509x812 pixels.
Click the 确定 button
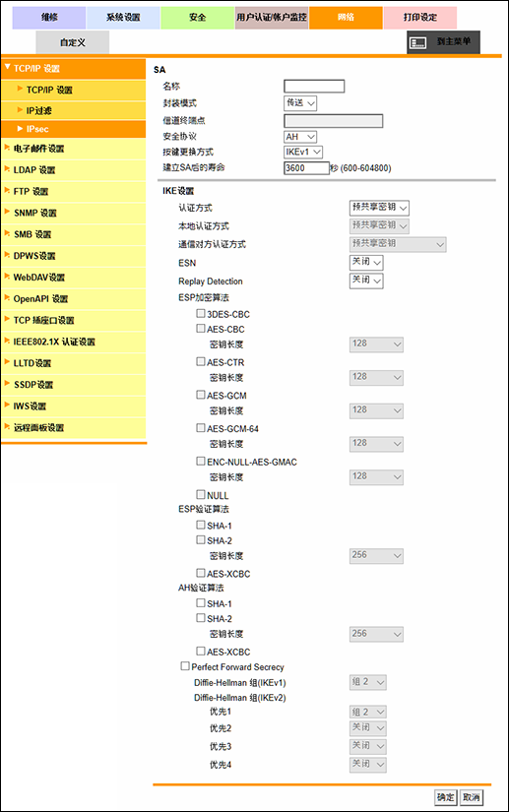click(445, 797)
